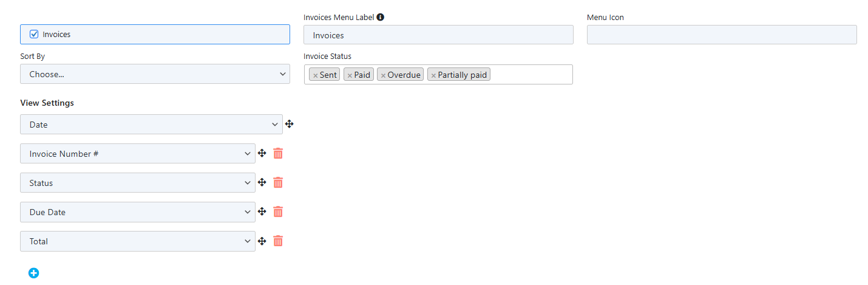This screenshot has height=285, width=868.
Task: Expand the Total field dropdown
Action: coord(138,241)
